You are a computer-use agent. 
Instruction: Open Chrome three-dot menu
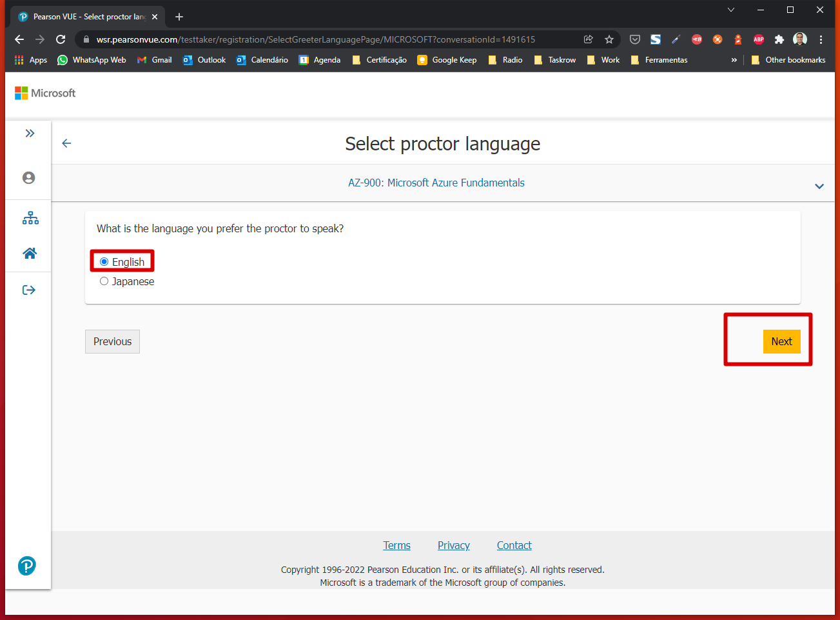[x=821, y=39]
